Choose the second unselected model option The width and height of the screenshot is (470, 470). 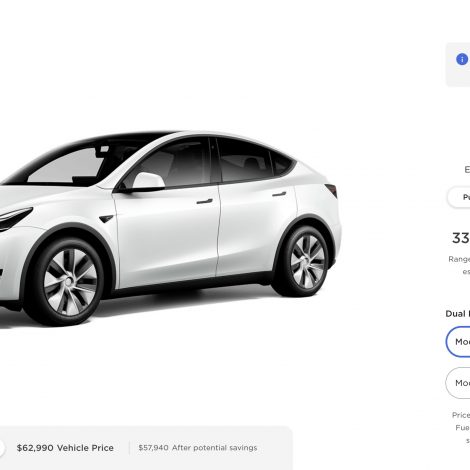tap(458, 383)
